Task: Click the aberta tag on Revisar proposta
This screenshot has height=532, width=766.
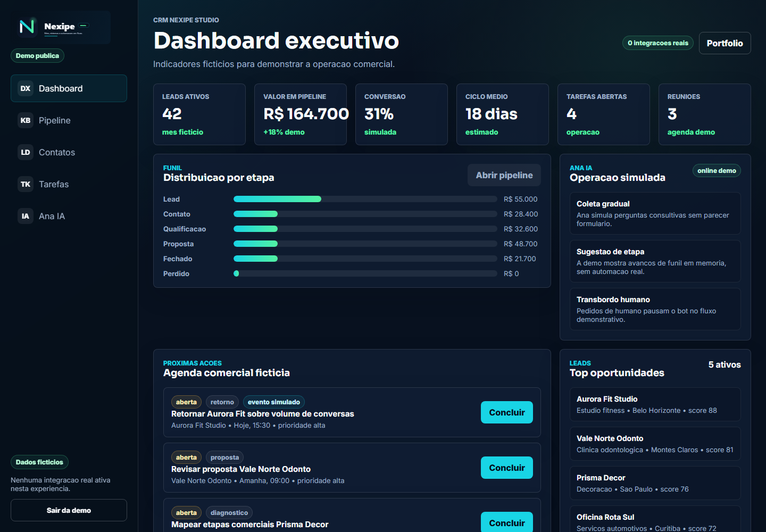Action: 186,458
